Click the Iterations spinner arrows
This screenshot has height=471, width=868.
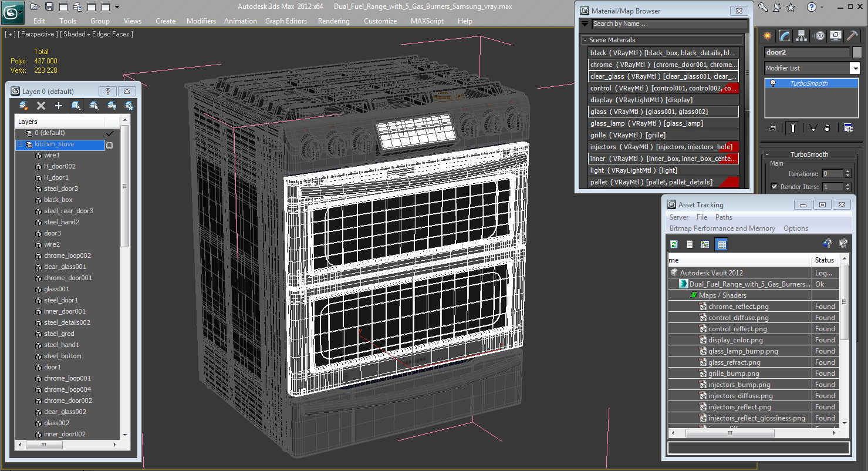point(847,174)
